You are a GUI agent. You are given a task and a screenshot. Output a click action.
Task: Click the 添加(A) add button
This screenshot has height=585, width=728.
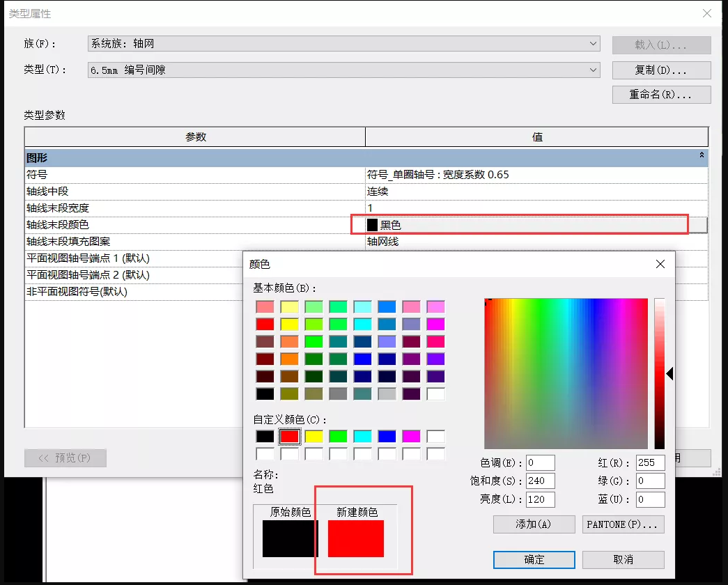point(534,524)
